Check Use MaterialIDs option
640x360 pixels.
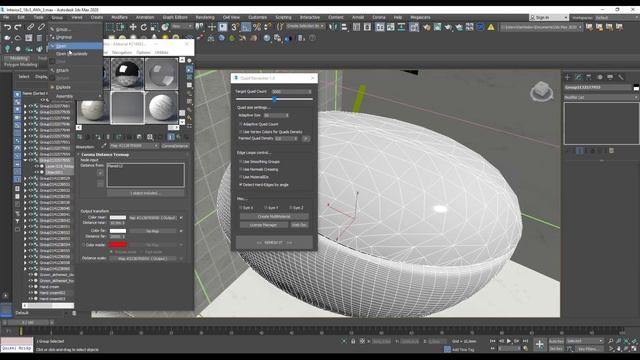241,177
